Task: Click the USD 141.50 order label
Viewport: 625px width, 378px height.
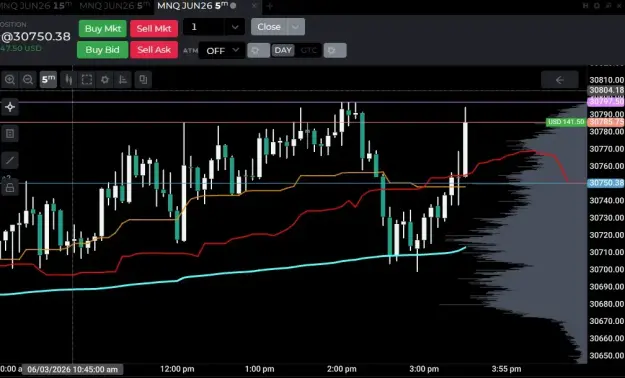Action: pos(566,122)
